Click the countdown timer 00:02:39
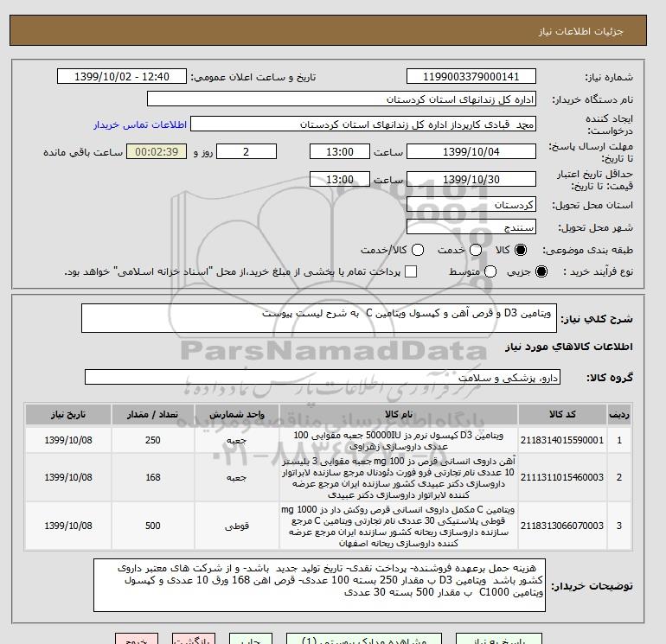This screenshot has width=666, height=644. coord(157,151)
